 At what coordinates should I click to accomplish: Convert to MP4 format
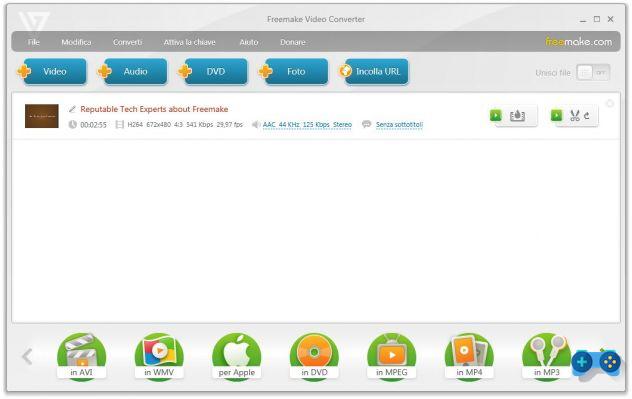coord(469,356)
